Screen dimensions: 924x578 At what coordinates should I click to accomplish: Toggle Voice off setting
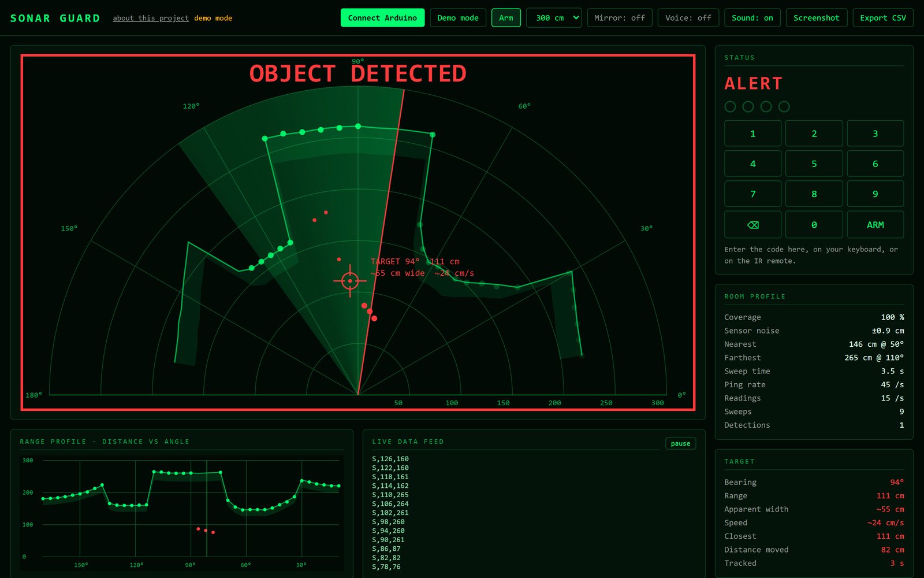point(688,18)
